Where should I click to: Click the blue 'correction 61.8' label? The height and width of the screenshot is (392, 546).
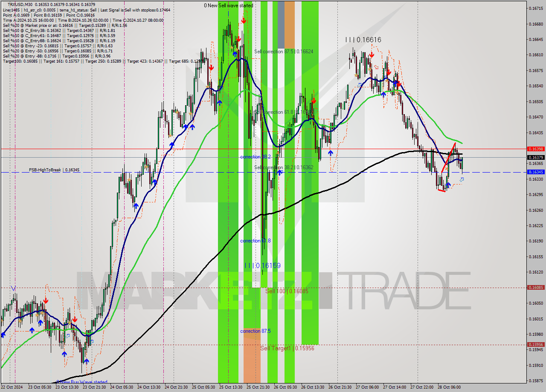256,241
